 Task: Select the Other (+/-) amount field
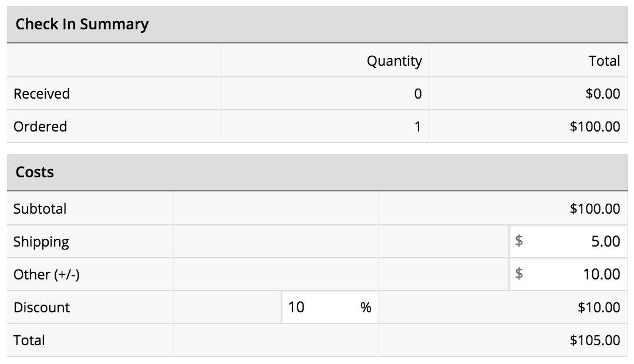581,274
